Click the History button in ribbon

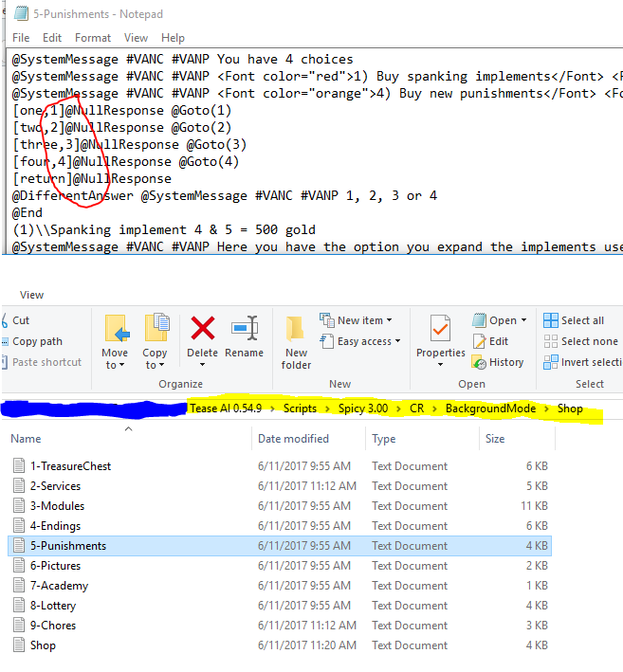pos(498,363)
